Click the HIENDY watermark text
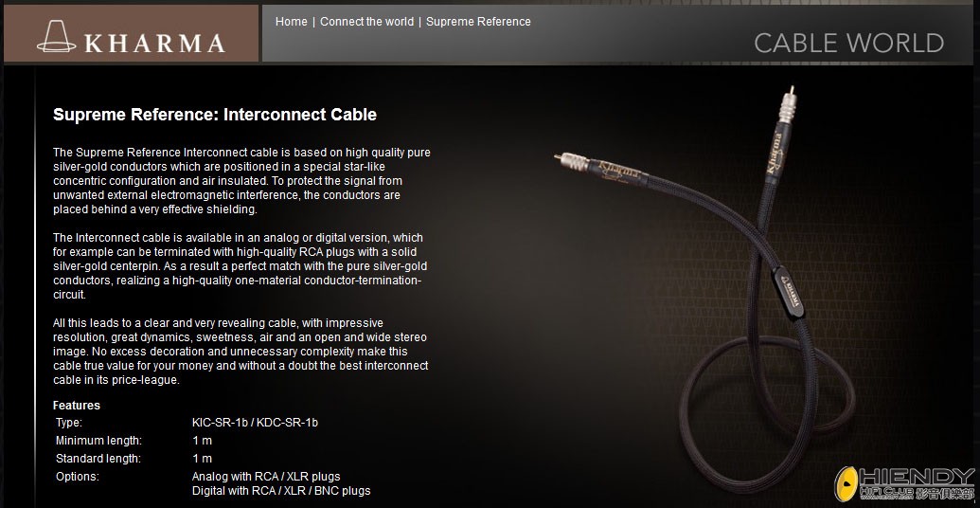 (917, 477)
